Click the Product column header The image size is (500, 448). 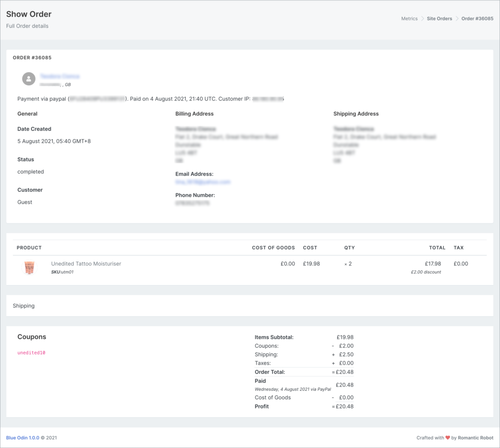pos(29,248)
